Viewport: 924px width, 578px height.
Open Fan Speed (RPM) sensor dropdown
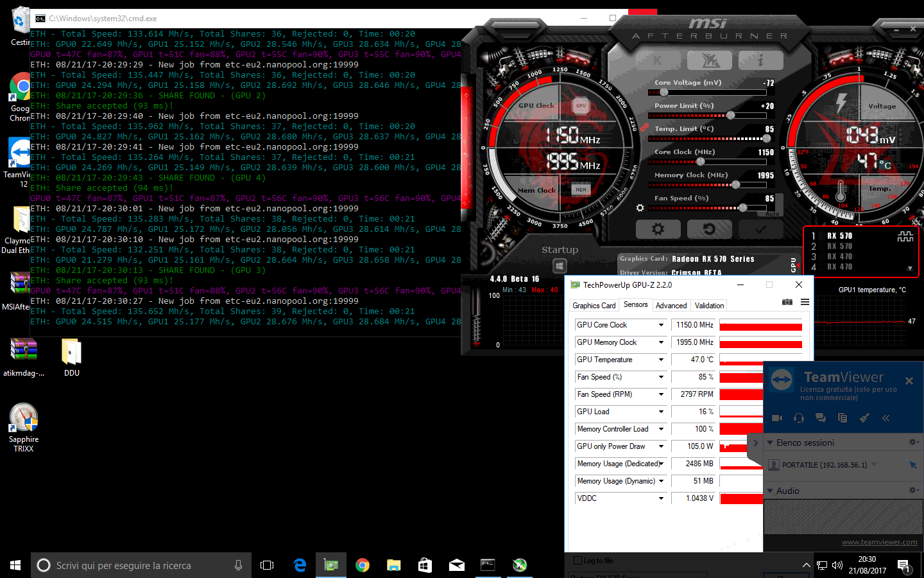coord(661,394)
